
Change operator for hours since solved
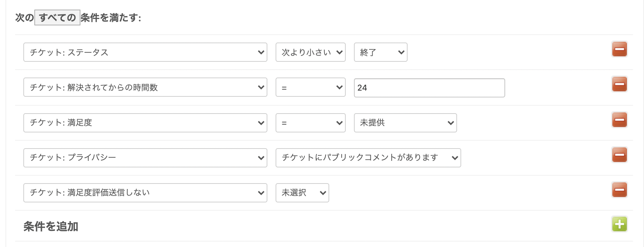click(x=310, y=87)
